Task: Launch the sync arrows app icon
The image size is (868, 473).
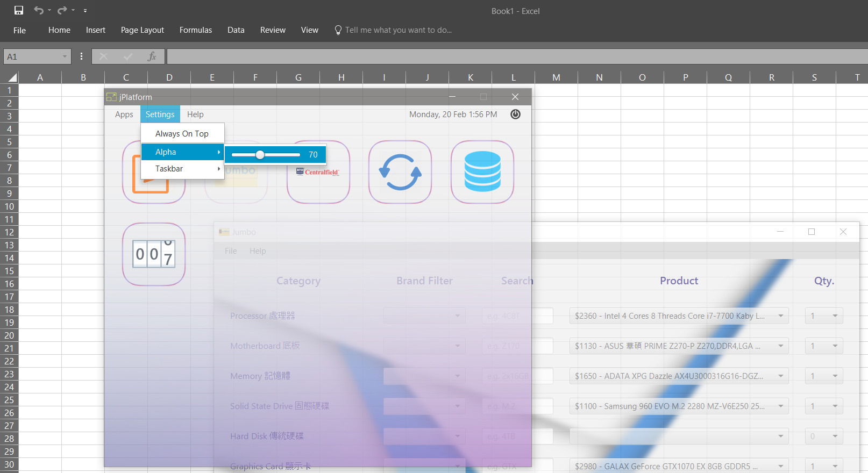Action: 400,172
